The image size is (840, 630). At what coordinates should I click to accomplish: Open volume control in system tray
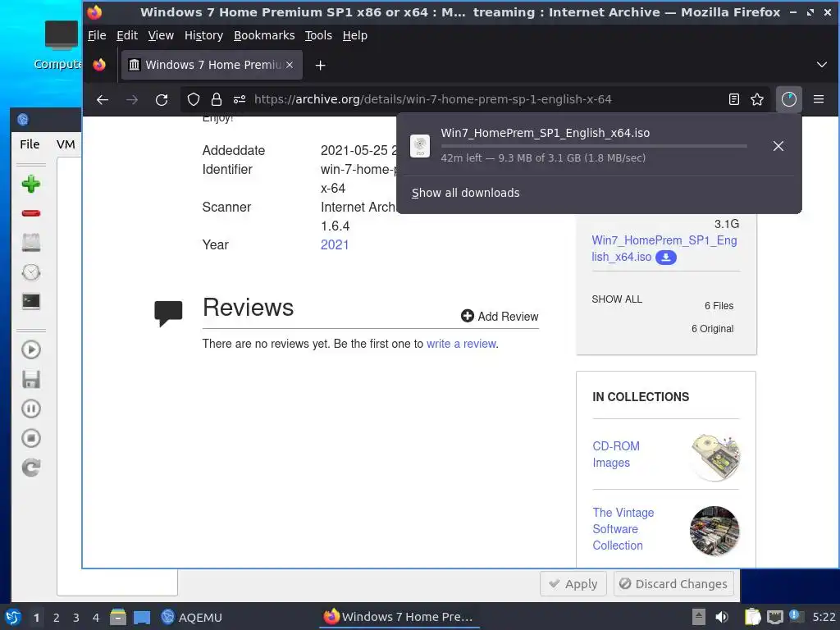[x=722, y=617]
